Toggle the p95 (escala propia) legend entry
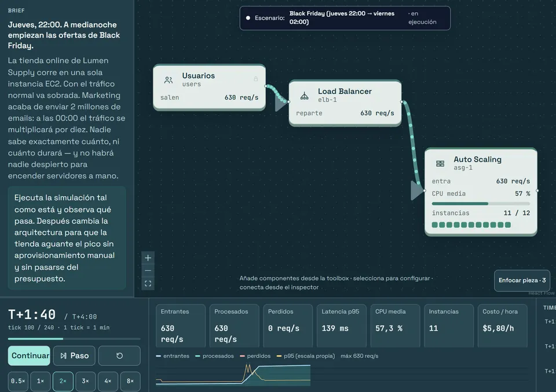 (x=306, y=356)
